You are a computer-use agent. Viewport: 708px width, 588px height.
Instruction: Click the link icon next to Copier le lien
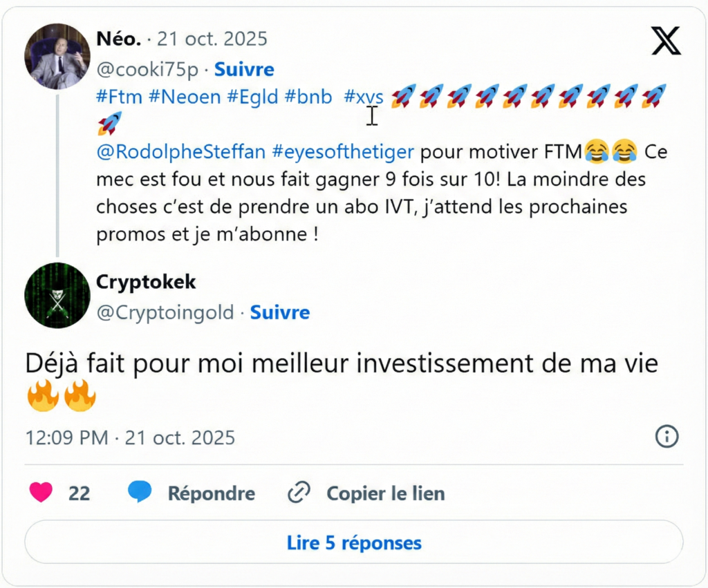click(299, 492)
